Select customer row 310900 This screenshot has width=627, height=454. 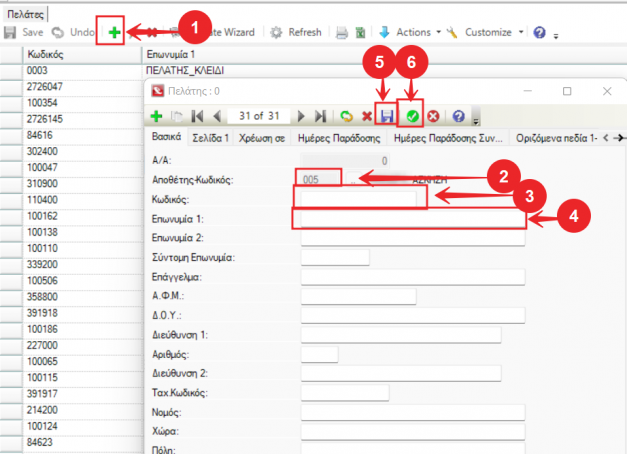[x=42, y=184]
